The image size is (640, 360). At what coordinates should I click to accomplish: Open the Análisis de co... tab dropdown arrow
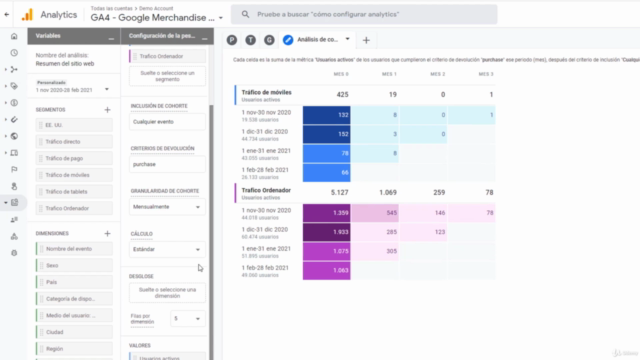click(x=348, y=39)
